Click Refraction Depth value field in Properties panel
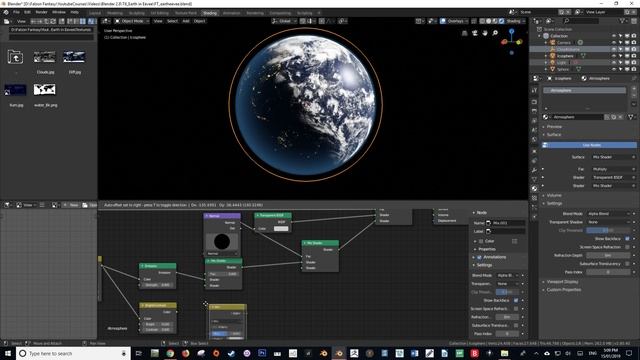640x360 pixels. [608, 256]
